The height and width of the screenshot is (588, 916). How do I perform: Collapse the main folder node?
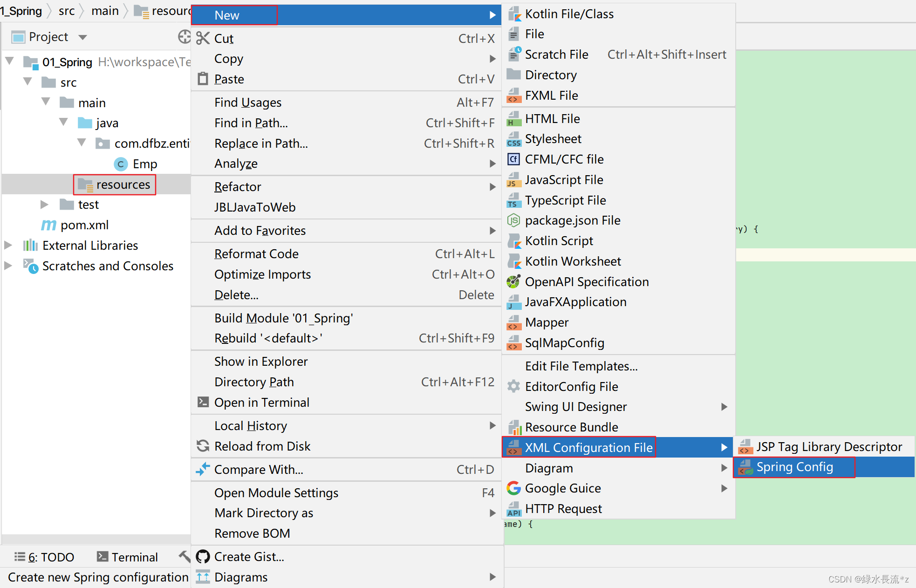pyautogui.click(x=46, y=102)
